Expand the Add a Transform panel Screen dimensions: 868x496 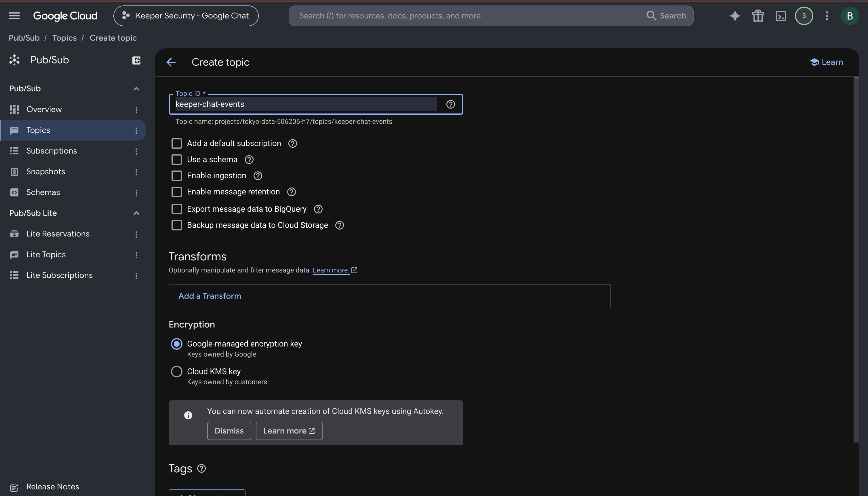click(389, 296)
